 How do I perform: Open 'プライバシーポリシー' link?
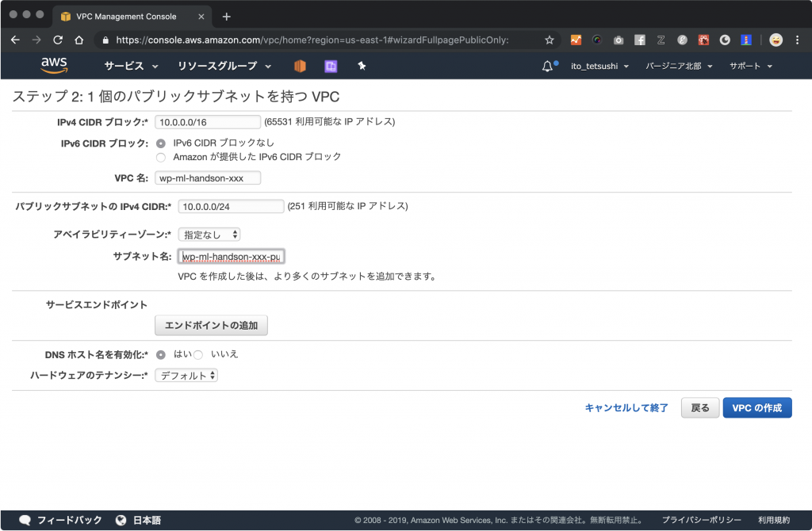(702, 520)
